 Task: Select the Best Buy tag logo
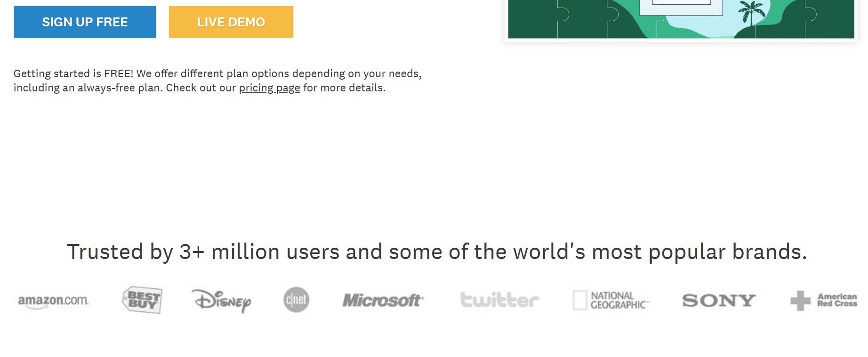[x=142, y=300]
